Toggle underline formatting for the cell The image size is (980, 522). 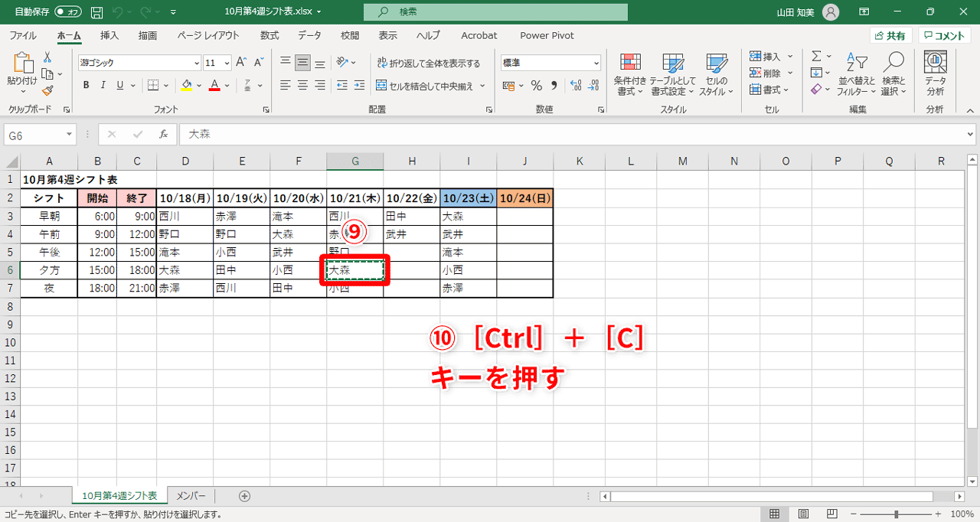pyautogui.click(x=119, y=85)
